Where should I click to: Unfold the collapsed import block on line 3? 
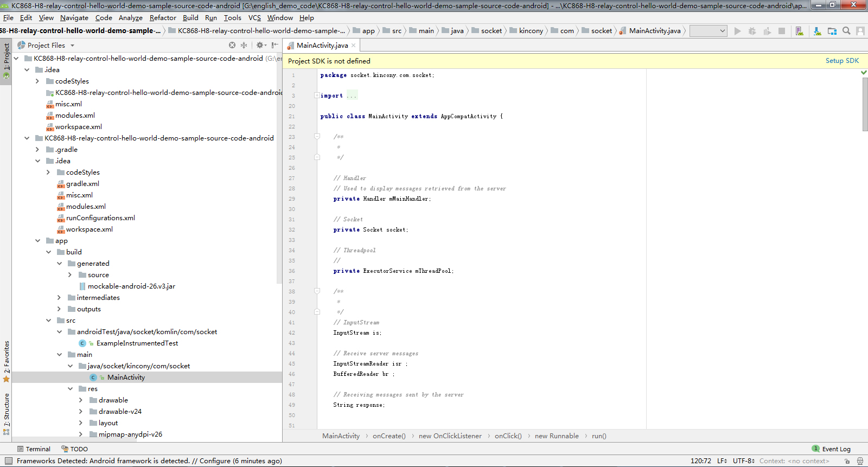(317, 95)
